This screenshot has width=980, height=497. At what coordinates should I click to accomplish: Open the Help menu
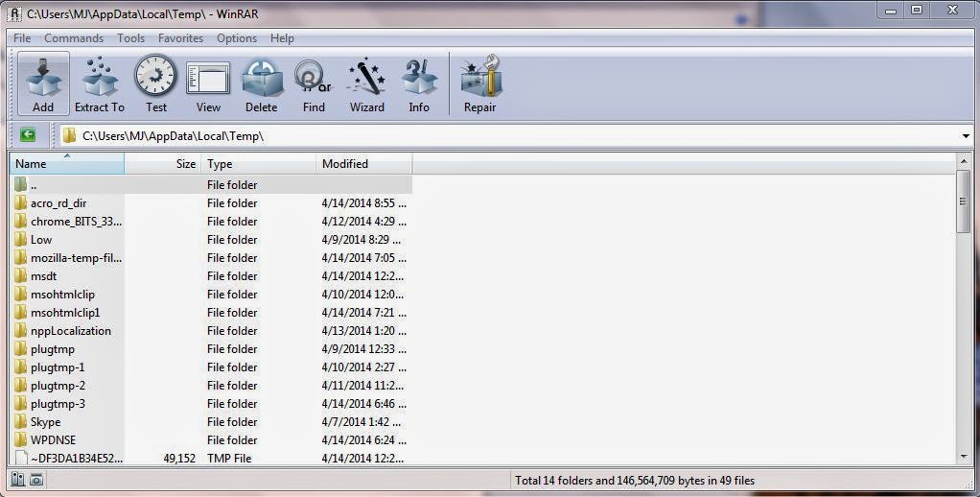tap(282, 38)
